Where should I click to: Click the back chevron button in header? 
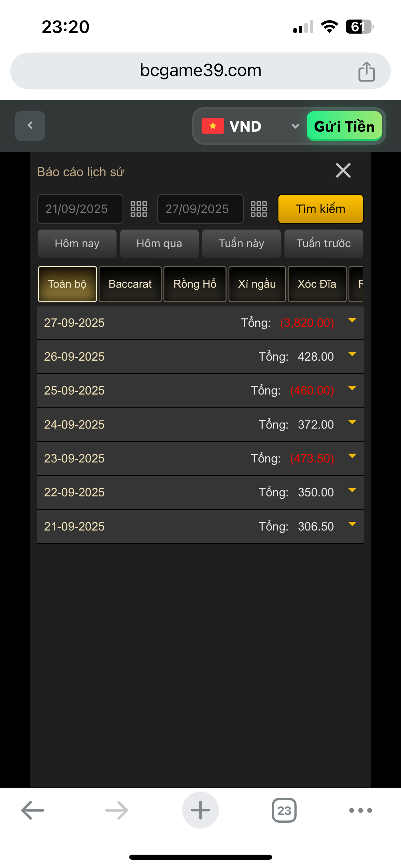click(30, 126)
